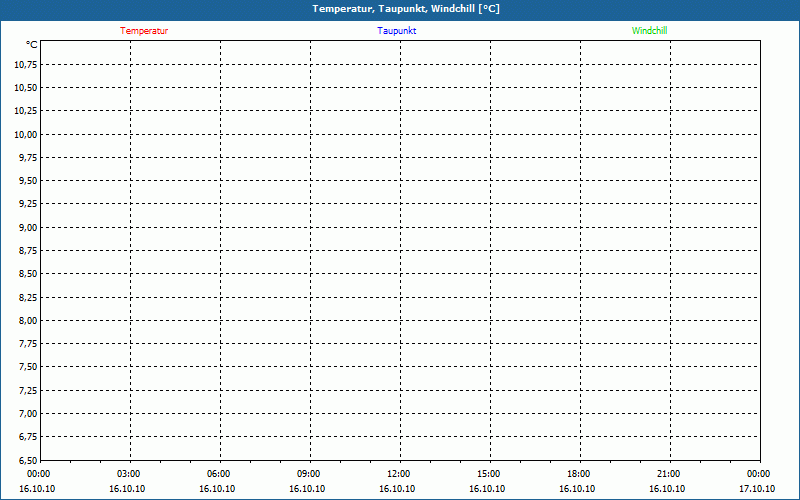Click the 03:00 time label
The height and width of the screenshot is (500, 800).
point(129,474)
